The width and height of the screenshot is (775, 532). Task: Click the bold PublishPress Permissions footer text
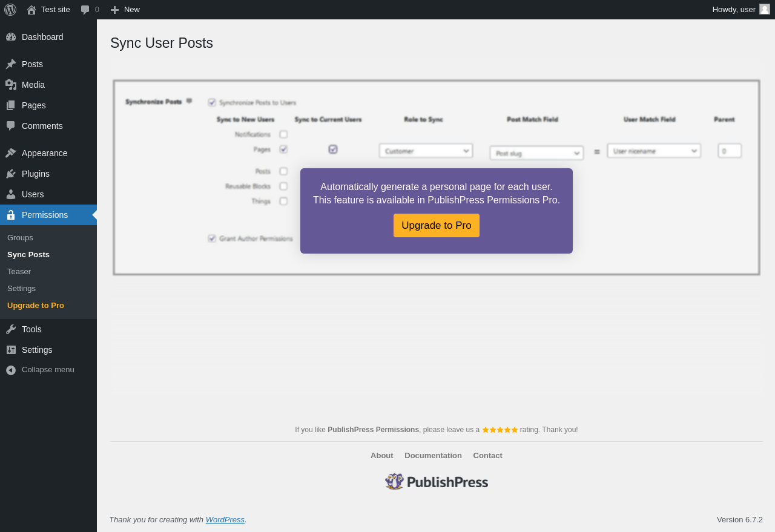374,430
